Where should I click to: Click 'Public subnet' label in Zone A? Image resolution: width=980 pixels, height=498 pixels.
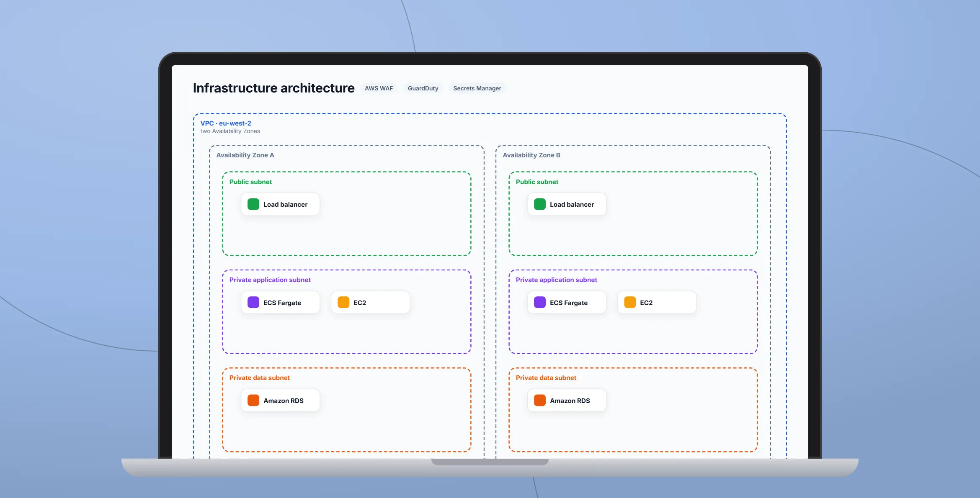[x=250, y=182]
